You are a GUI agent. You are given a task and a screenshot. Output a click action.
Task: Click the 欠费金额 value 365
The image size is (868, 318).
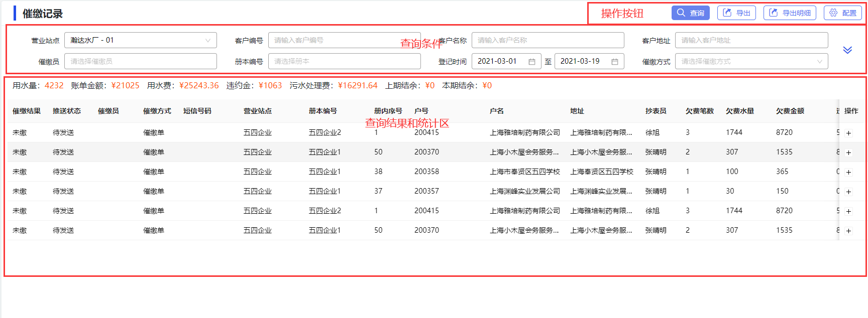(782, 172)
